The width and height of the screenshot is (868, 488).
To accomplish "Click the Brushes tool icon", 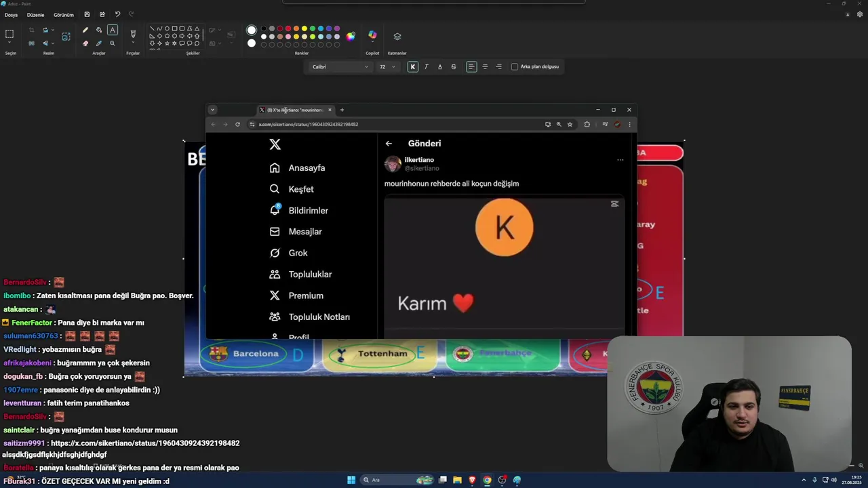I will click(133, 33).
